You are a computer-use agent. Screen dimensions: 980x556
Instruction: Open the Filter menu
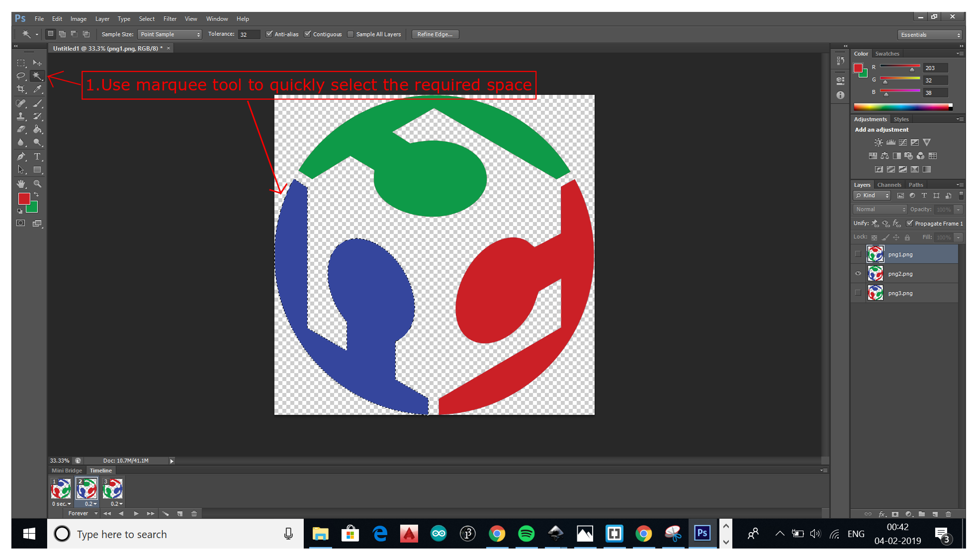170,19
